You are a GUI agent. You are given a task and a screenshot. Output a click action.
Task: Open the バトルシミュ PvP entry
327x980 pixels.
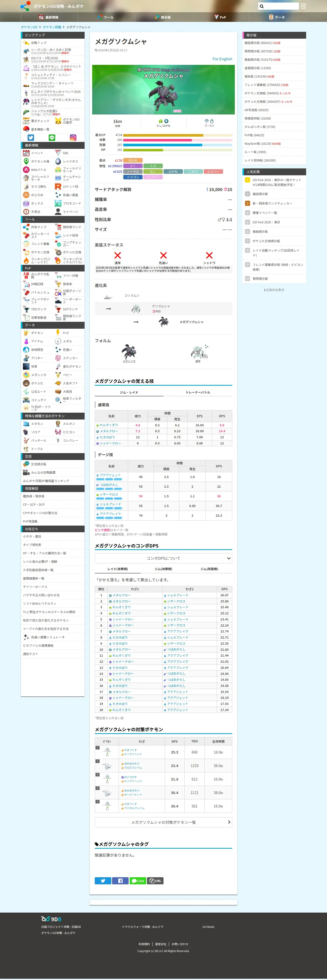(x=36, y=293)
